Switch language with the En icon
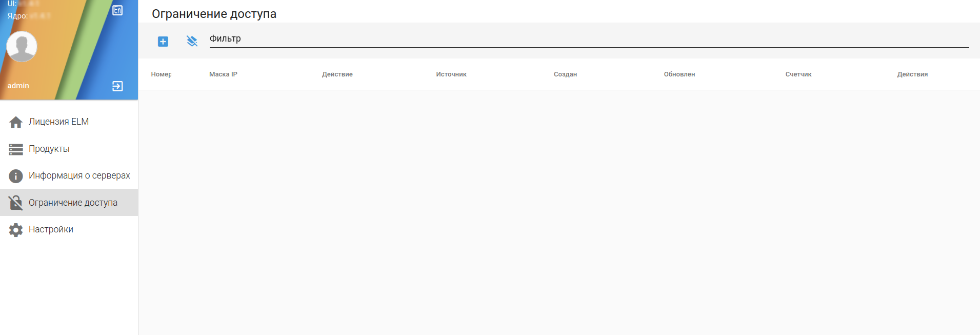This screenshot has height=335, width=980. (x=117, y=10)
